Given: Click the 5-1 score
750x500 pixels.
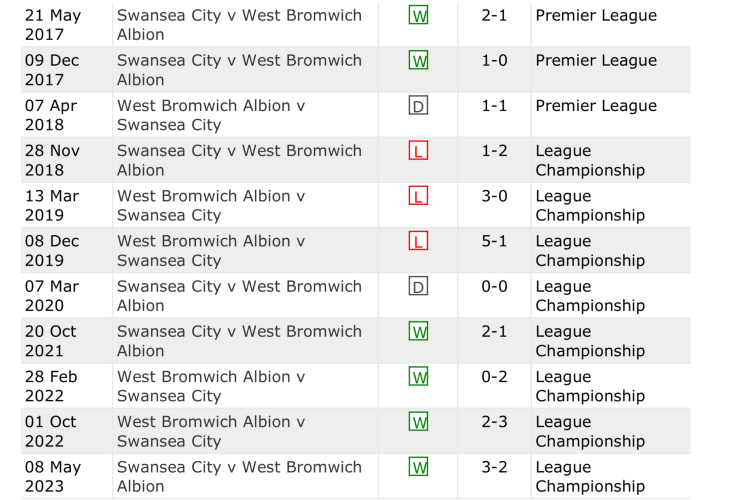Looking at the screenshot, I should tap(495, 241).
